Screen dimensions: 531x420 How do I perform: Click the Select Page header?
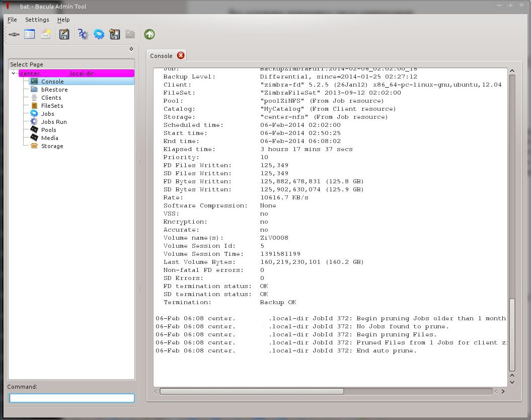point(71,64)
